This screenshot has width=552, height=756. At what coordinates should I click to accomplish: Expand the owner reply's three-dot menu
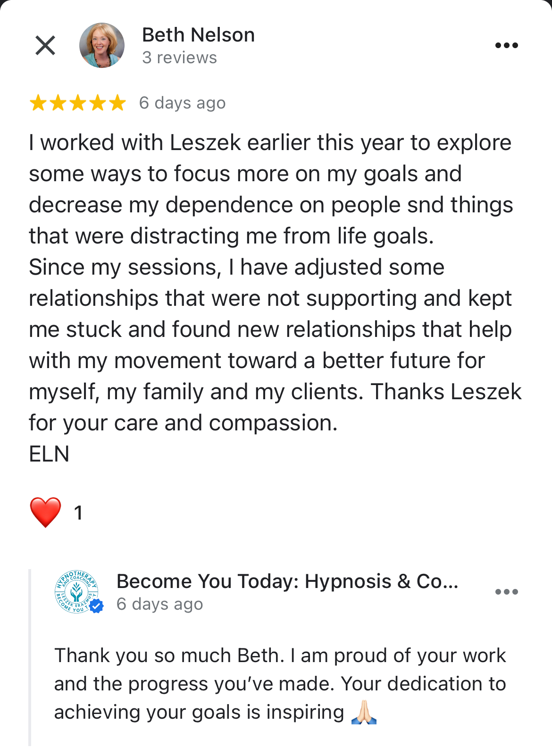tap(507, 592)
